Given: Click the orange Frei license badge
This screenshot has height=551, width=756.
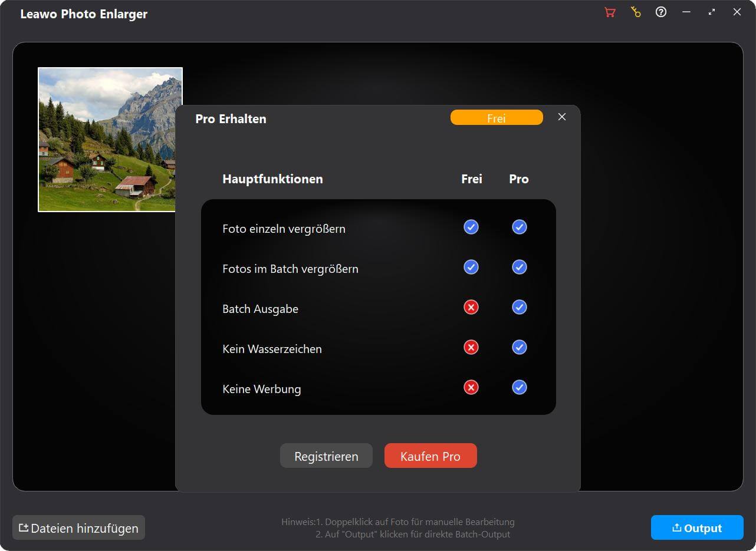Looking at the screenshot, I should 497,118.
